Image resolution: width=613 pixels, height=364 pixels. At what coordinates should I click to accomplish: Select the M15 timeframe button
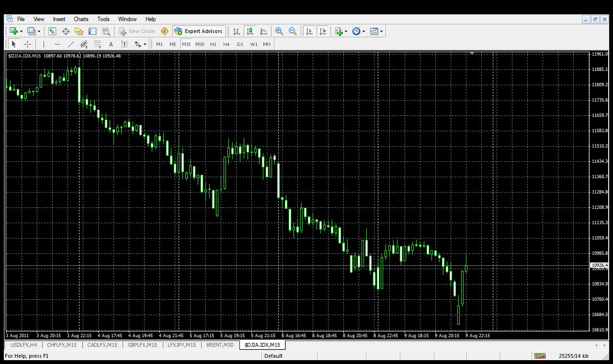click(186, 44)
